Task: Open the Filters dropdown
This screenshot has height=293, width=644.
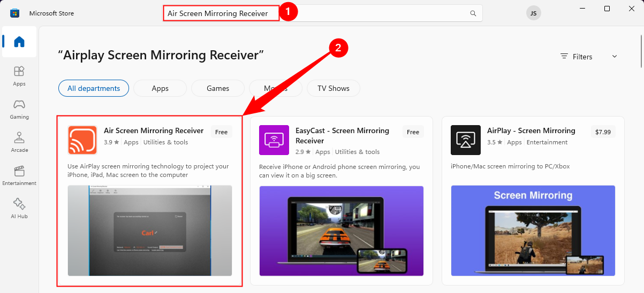Action: point(588,57)
